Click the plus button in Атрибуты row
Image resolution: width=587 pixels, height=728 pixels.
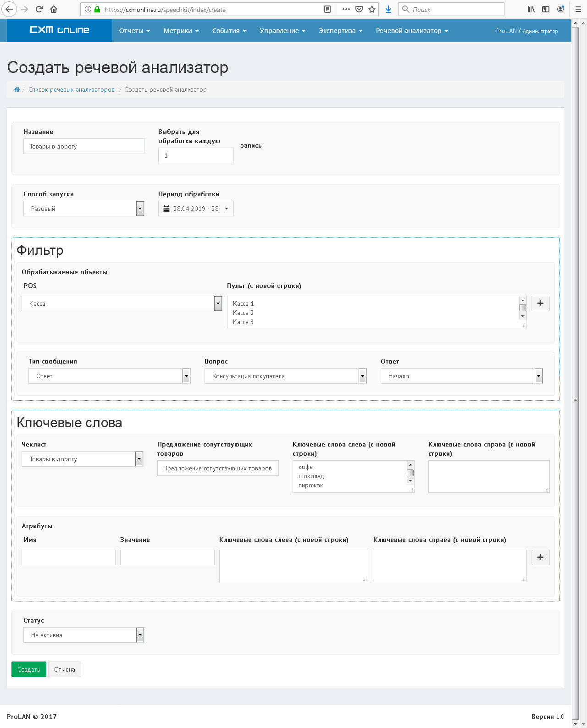pyautogui.click(x=540, y=557)
